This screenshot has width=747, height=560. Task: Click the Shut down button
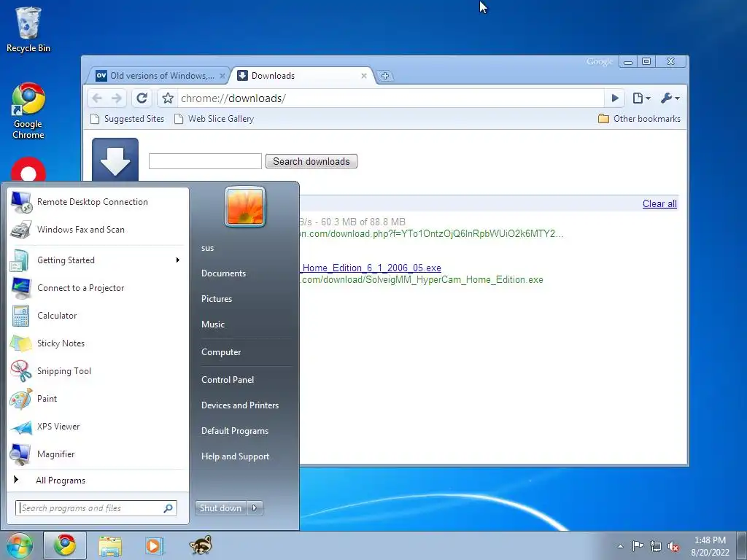click(221, 508)
